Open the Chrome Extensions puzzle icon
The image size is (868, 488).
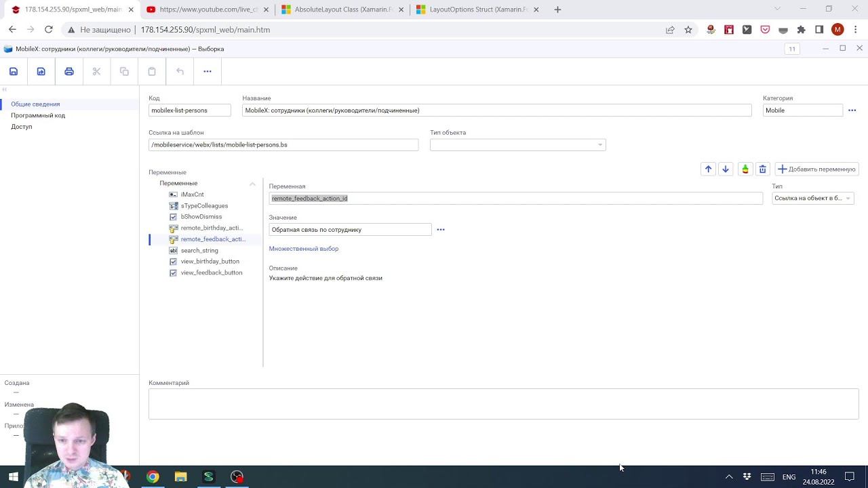coord(802,30)
